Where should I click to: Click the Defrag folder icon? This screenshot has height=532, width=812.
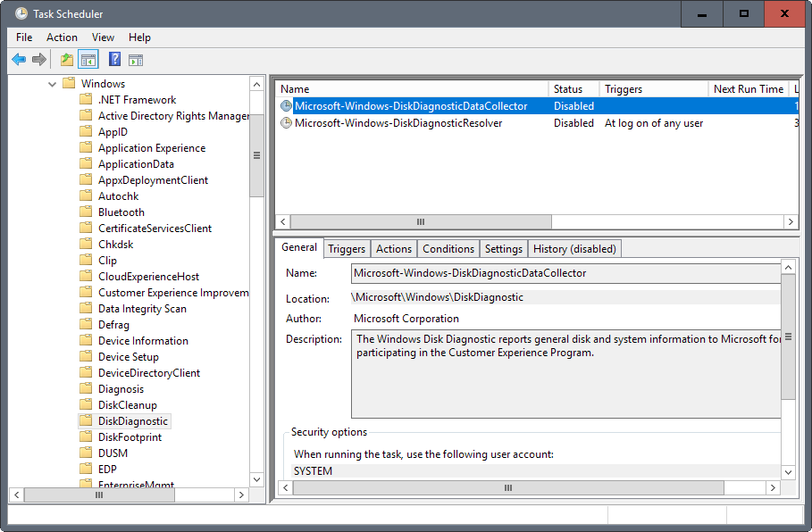pyautogui.click(x=86, y=324)
